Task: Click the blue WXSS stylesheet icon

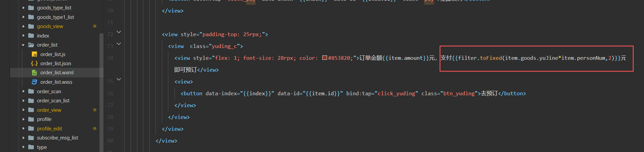Action: tap(34, 82)
